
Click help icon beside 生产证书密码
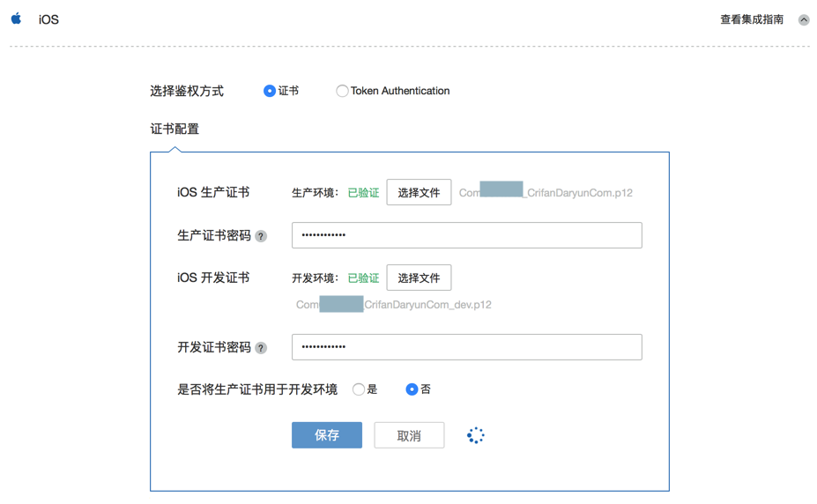pyautogui.click(x=261, y=236)
